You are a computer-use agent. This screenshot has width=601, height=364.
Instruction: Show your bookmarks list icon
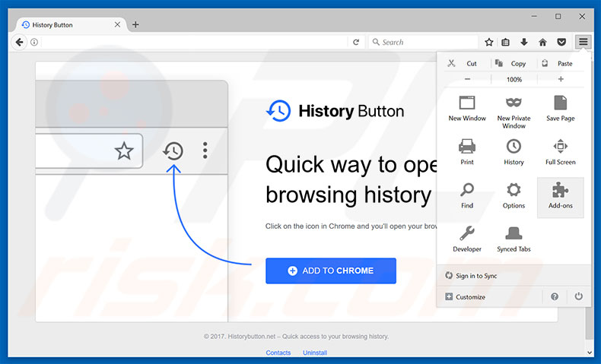[506, 42]
